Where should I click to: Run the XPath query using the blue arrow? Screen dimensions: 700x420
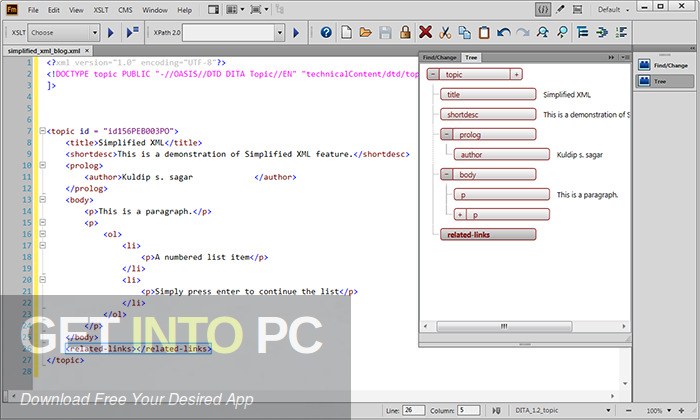(296, 33)
